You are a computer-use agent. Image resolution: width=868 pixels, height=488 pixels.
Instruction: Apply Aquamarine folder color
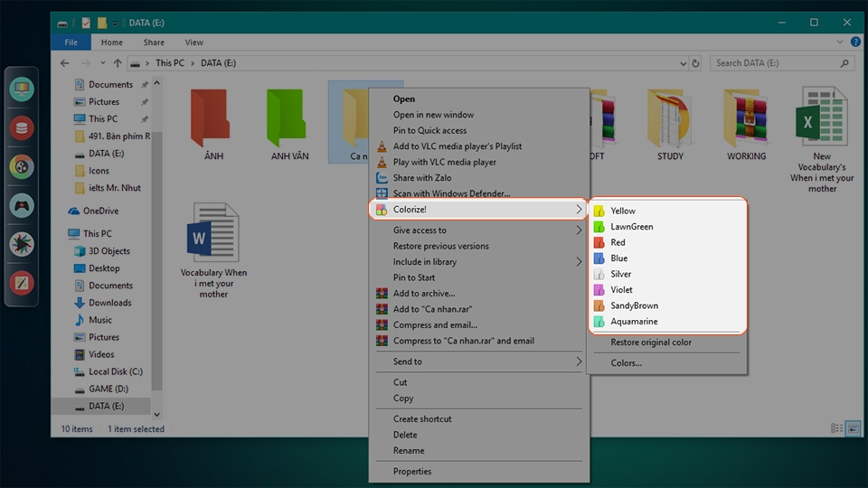pyautogui.click(x=634, y=322)
